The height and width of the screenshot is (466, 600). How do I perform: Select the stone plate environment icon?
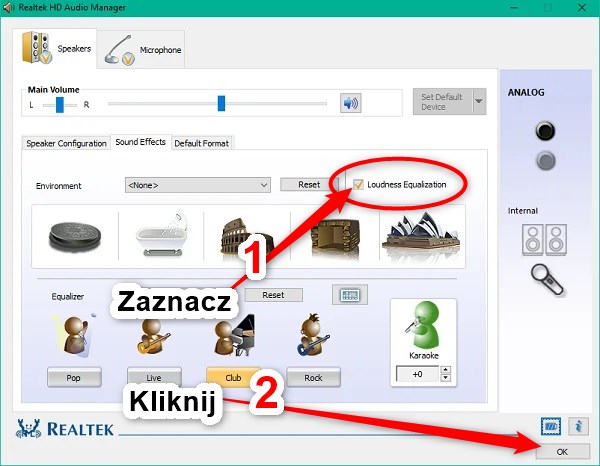[x=76, y=234]
